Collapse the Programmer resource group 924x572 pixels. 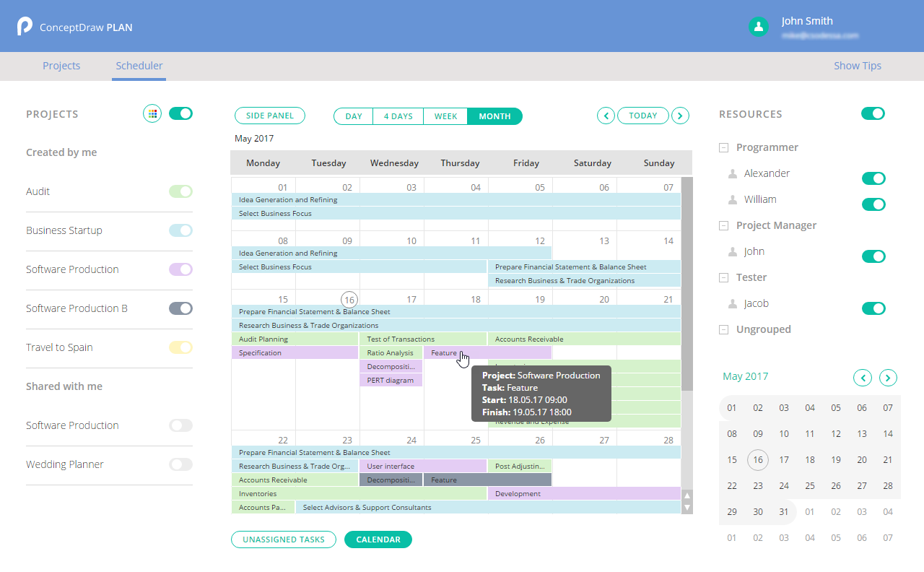[723, 147]
